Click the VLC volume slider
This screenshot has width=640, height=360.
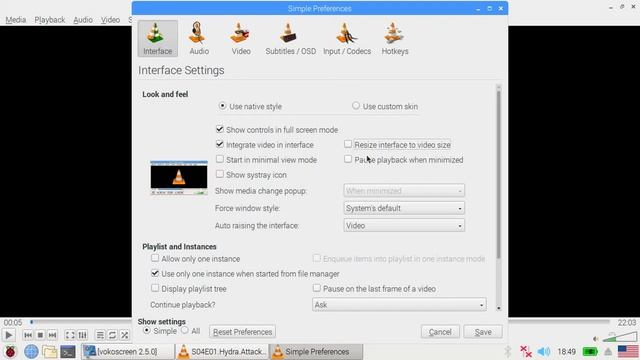pos(620,337)
